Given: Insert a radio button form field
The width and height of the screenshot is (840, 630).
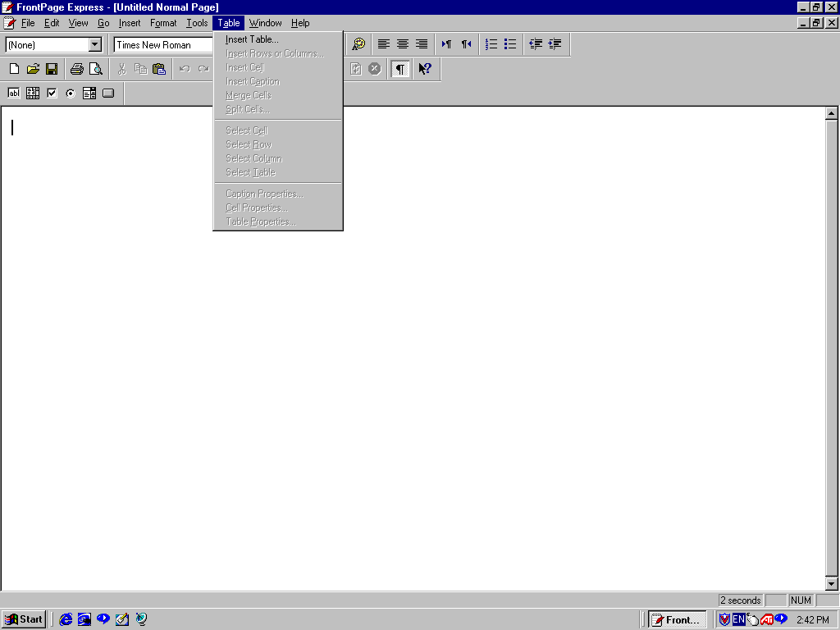Looking at the screenshot, I should (x=71, y=94).
